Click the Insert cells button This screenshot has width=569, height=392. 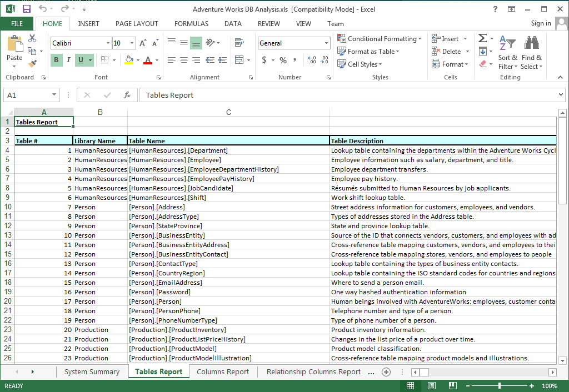click(445, 38)
